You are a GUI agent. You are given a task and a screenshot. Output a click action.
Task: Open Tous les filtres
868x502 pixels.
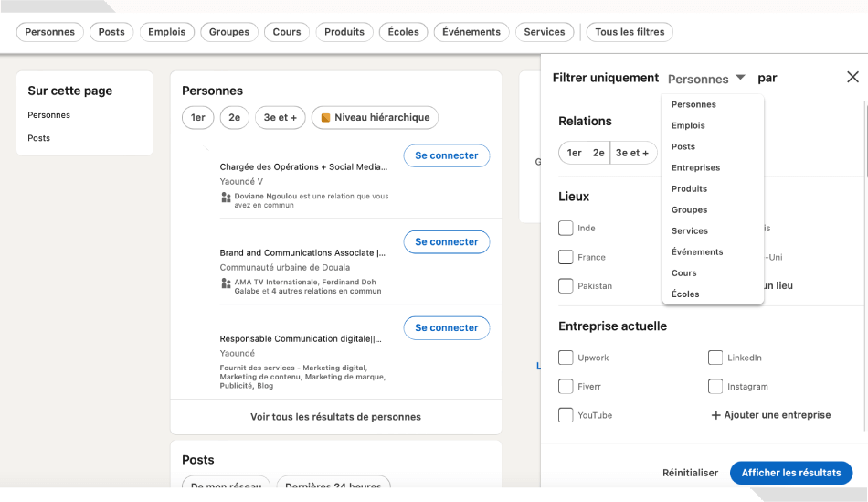pyautogui.click(x=630, y=32)
